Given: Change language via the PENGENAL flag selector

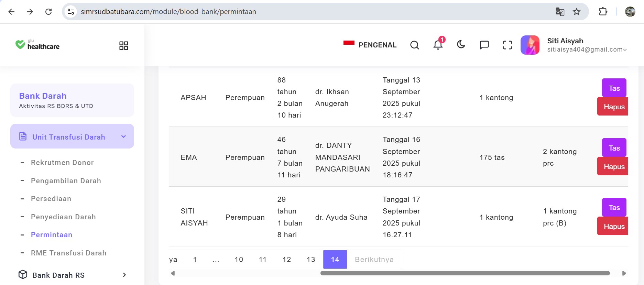Looking at the screenshot, I should tap(370, 45).
